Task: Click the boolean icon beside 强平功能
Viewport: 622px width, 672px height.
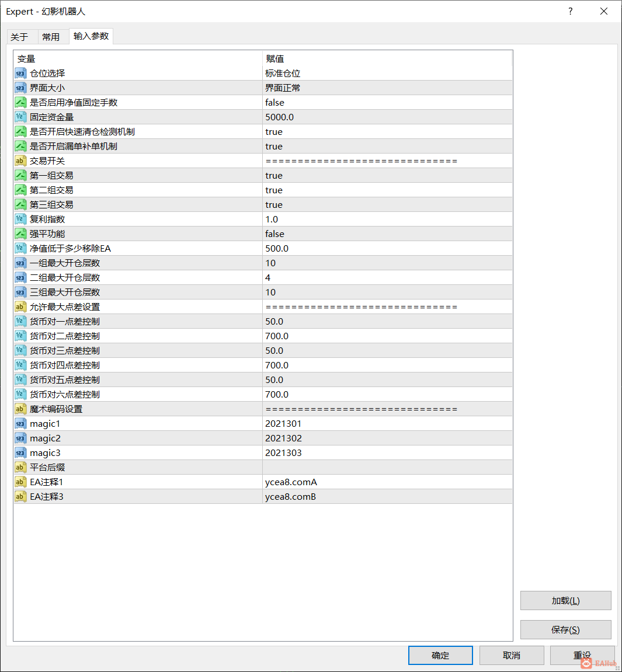Action: coord(20,234)
